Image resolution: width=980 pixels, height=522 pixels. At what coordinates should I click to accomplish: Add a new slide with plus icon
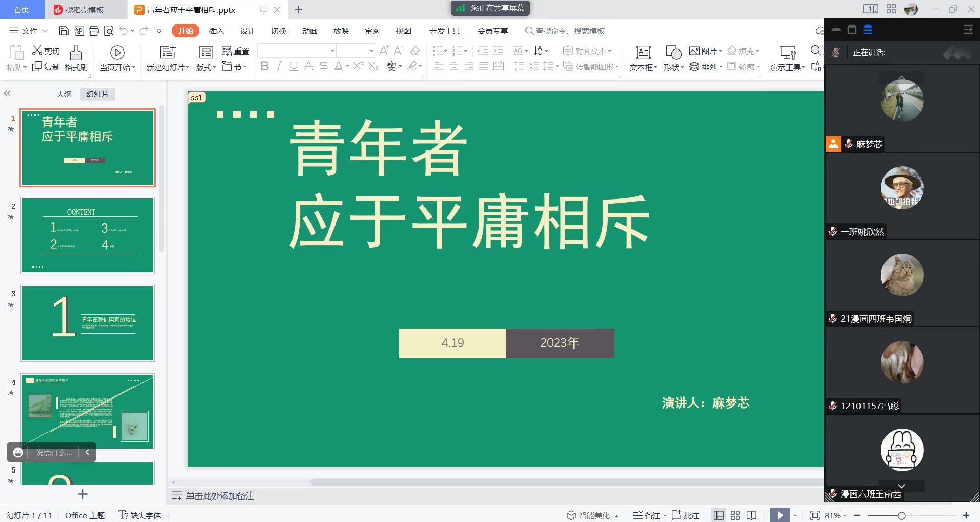point(83,494)
